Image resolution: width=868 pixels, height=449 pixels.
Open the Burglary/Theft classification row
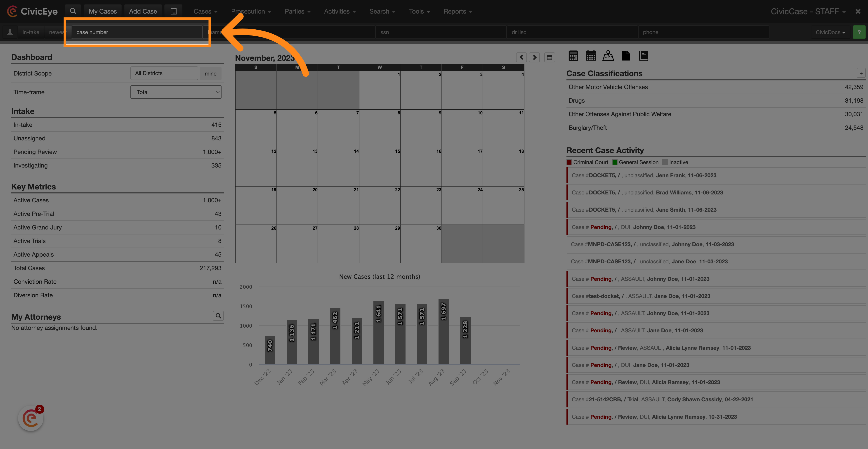click(x=716, y=128)
